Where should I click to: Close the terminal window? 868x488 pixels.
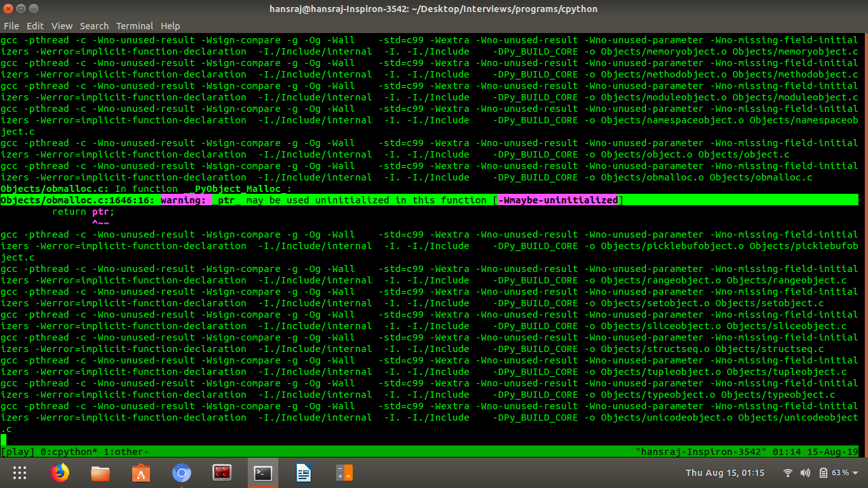pyautogui.click(x=10, y=9)
